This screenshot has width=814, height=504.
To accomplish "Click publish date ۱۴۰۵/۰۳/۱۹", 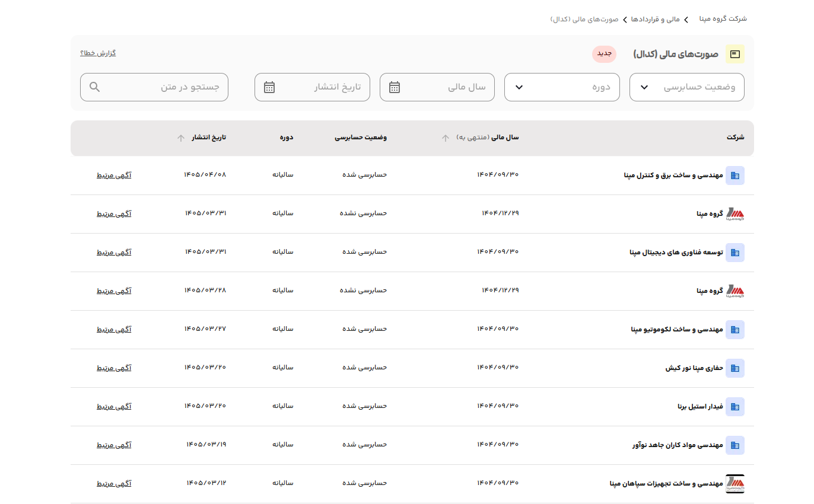I will click(x=206, y=445).
